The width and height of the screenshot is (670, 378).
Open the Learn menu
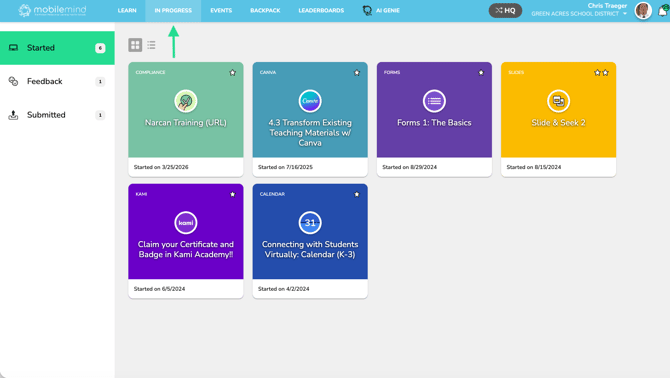127,11
